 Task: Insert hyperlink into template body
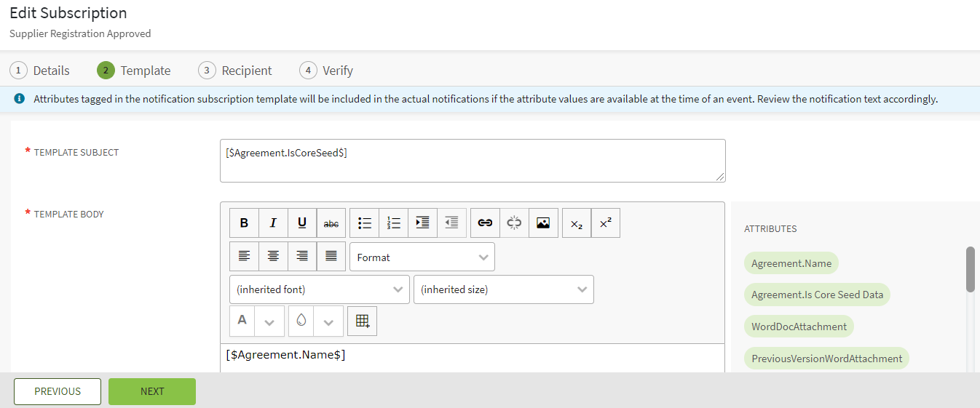click(485, 223)
